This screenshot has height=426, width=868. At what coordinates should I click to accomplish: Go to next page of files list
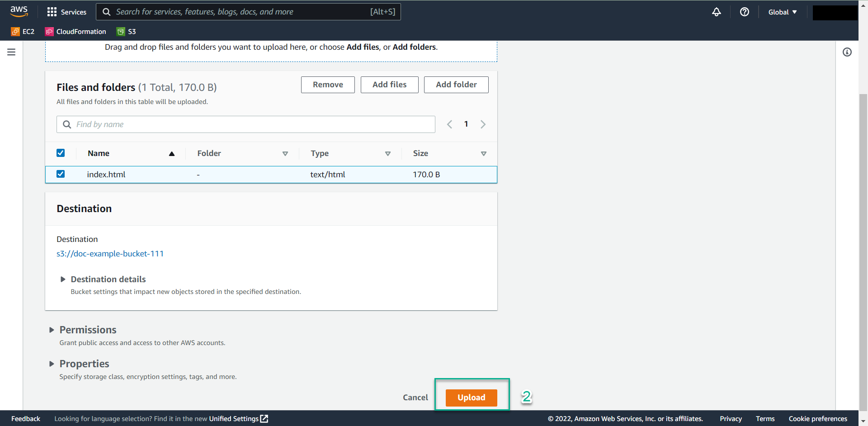[x=483, y=124]
